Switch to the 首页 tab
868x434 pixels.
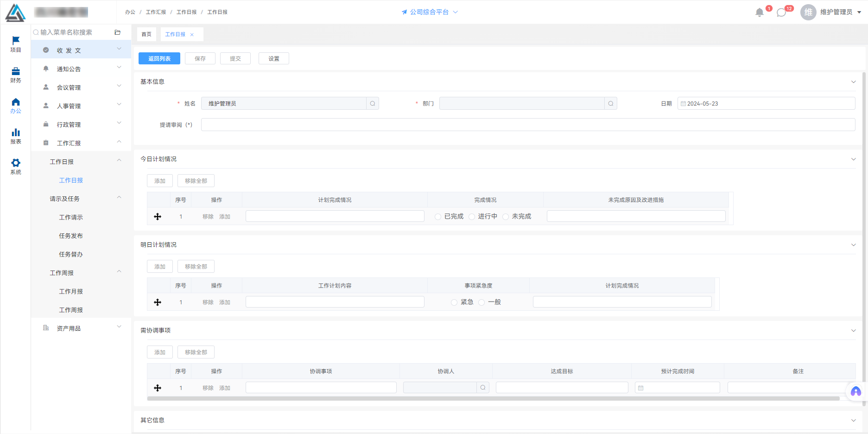tap(146, 34)
